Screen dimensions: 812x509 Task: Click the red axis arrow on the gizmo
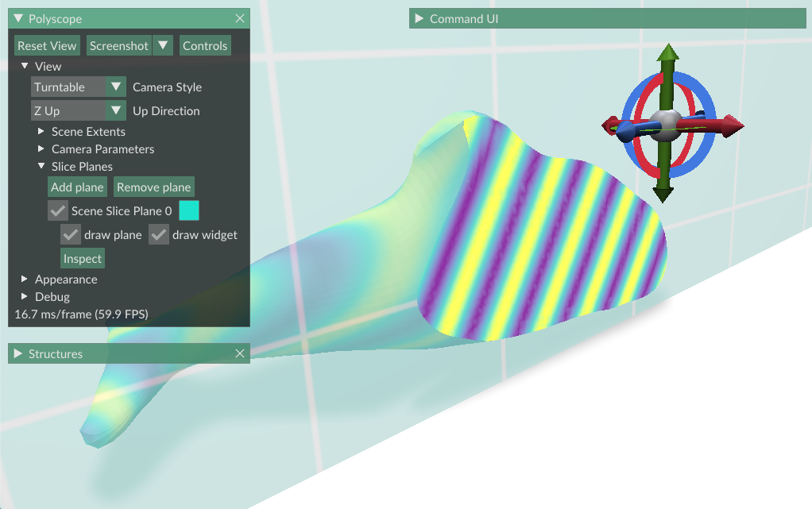[729, 124]
